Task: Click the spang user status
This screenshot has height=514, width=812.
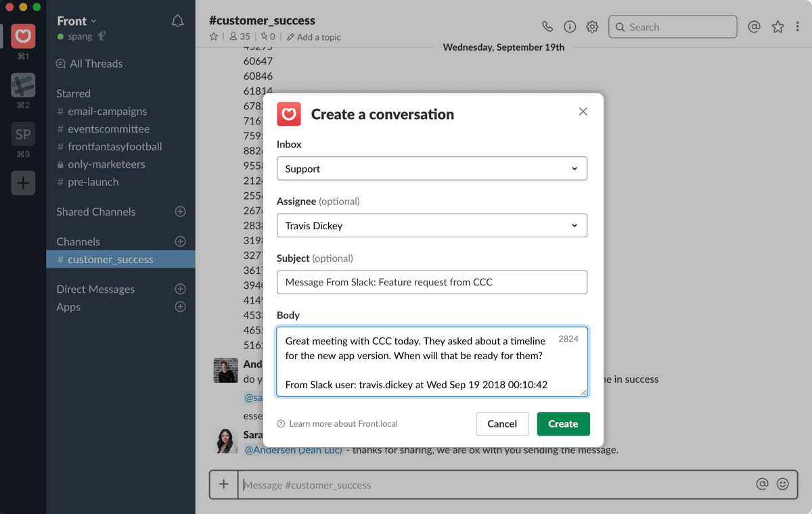Action: [x=81, y=37]
